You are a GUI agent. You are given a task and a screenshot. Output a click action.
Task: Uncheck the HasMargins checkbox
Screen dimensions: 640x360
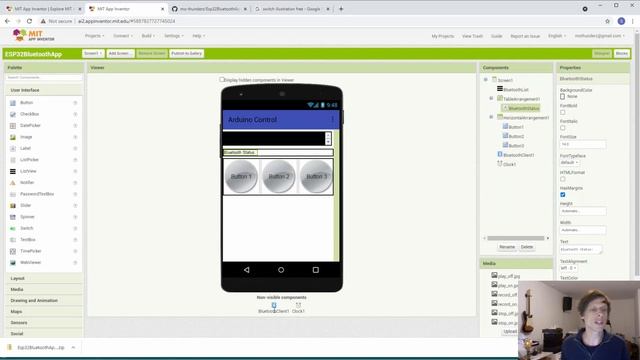point(563,195)
